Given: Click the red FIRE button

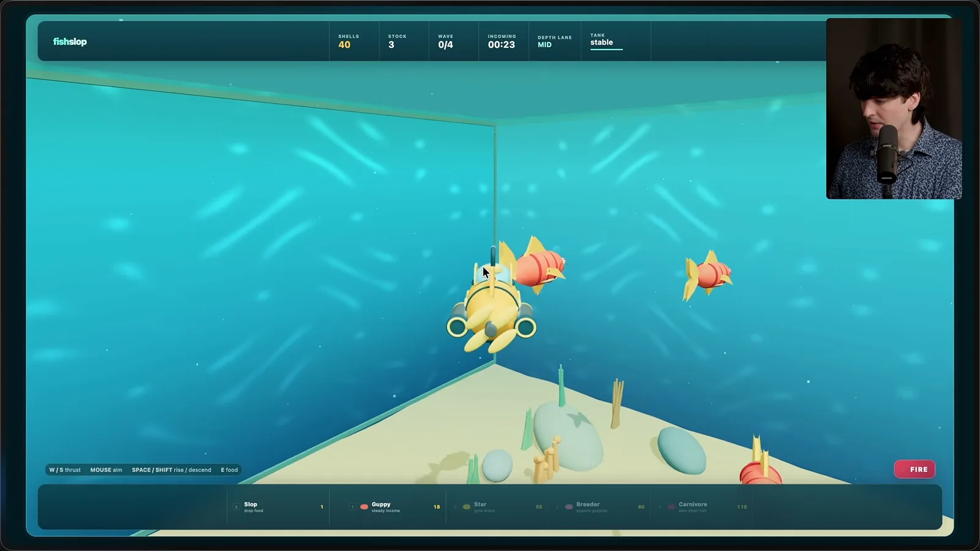Looking at the screenshot, I should pos(914,470).
